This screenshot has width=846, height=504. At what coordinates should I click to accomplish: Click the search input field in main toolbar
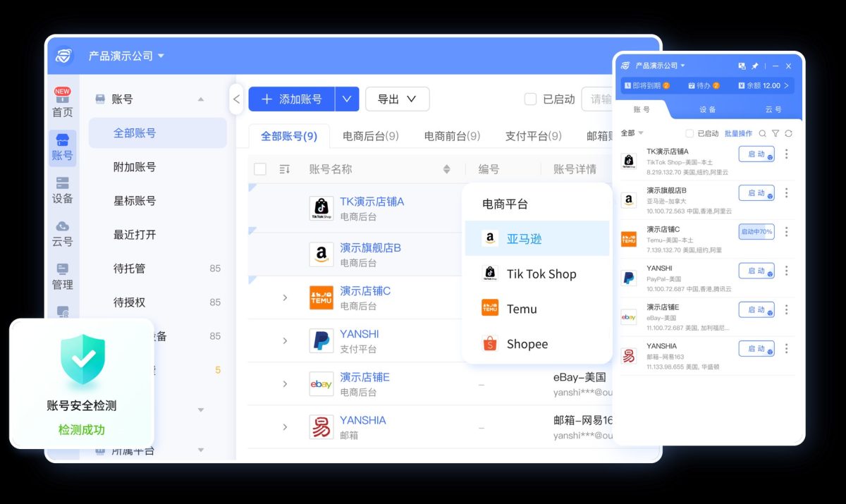tap(596, 99)
